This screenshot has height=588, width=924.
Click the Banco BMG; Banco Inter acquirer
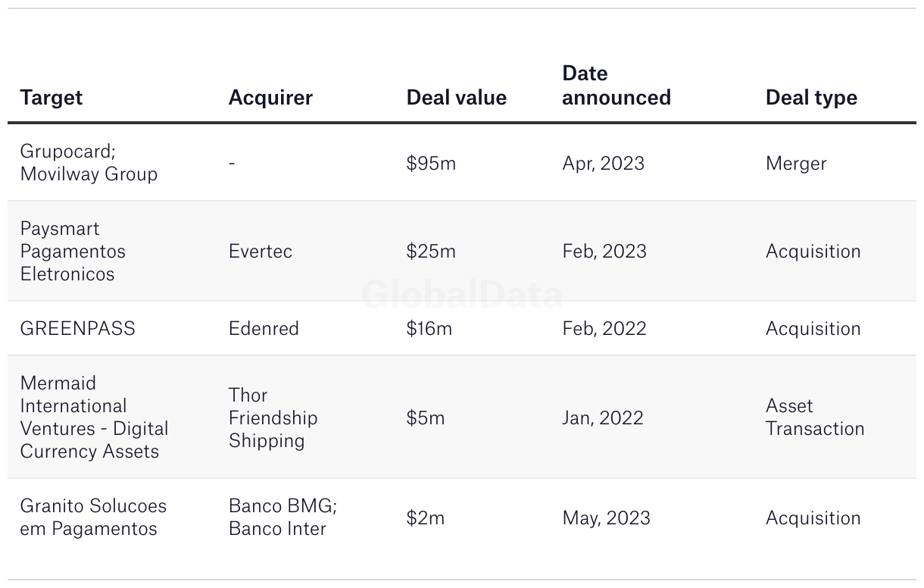[283, 518]
